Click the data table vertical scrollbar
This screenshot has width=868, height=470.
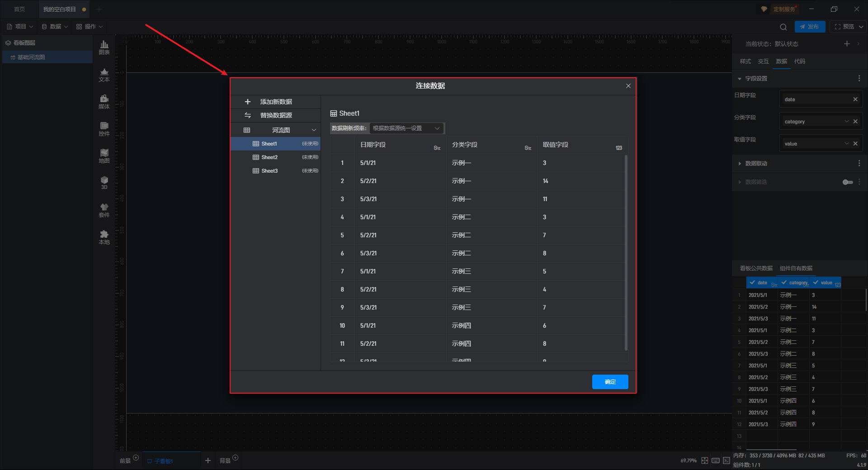626,253
